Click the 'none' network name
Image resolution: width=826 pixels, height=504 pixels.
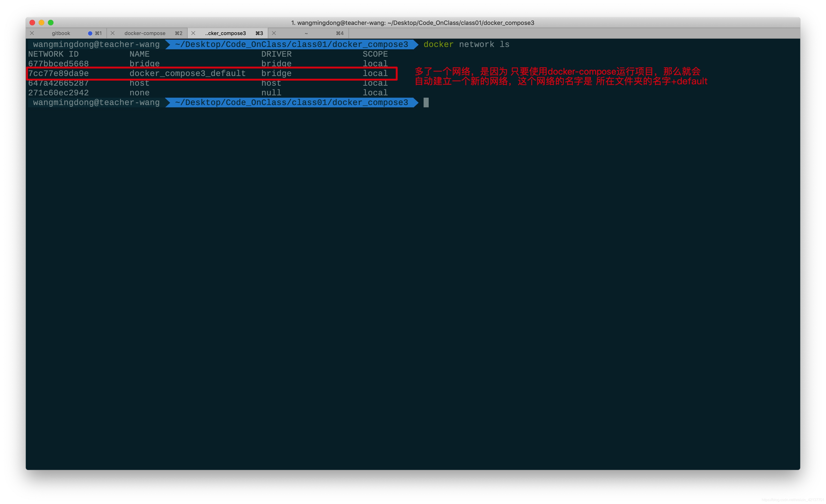click(x=139, y=93)
